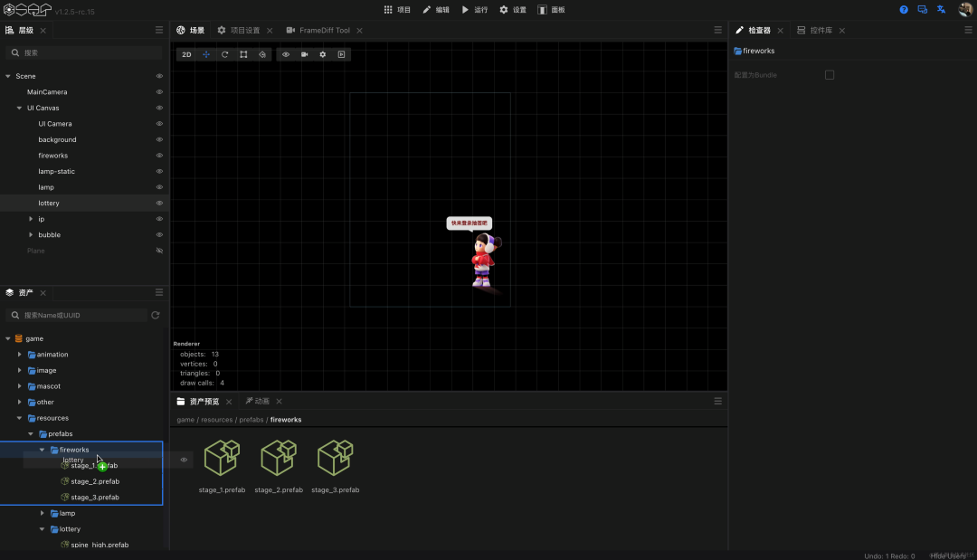The image size is (977, 560).
Task: Open the help question mark icon
Action: point(904,10)
